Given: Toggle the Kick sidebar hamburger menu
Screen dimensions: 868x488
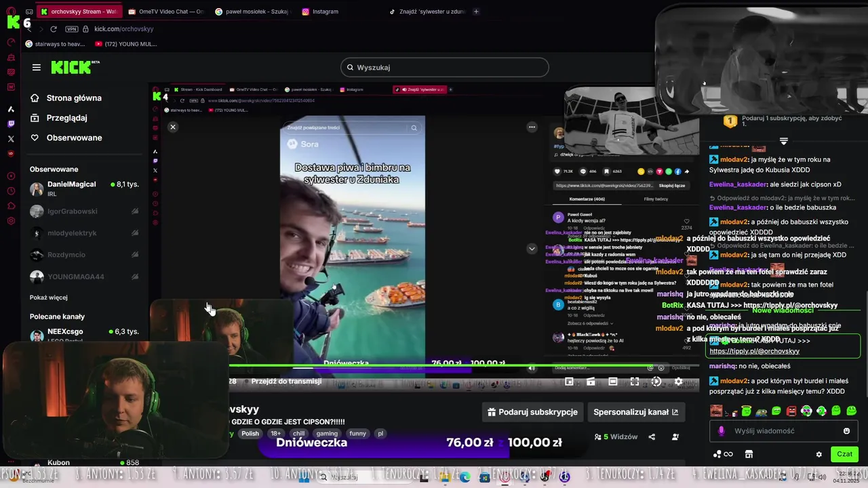Looking at the screenshot, I should [x=37, y=67].
